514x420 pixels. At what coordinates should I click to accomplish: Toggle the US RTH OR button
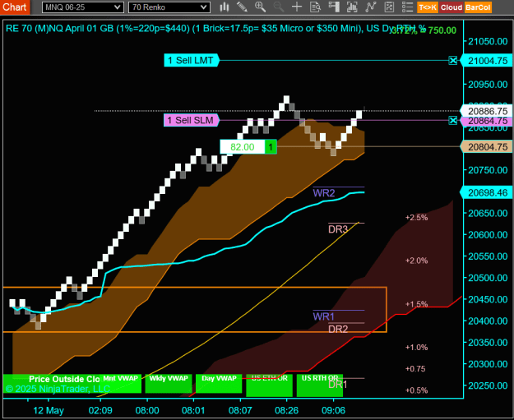[320, 385]
